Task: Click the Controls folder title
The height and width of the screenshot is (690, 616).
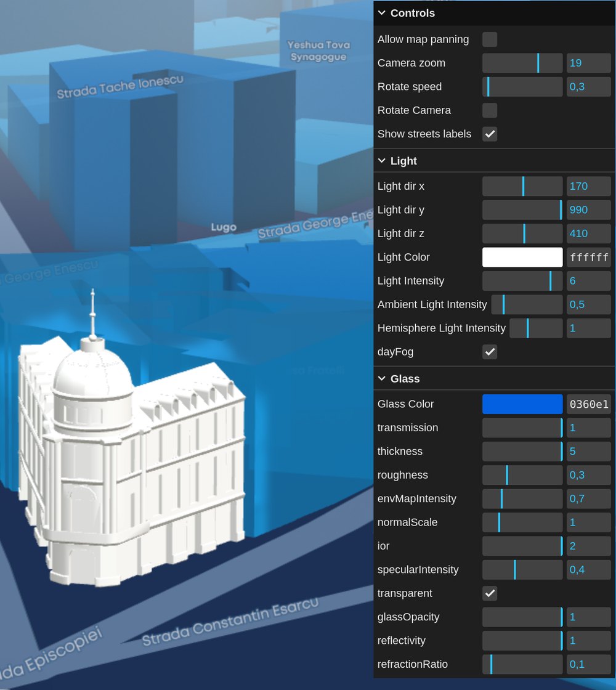Action: (x=412, y=13)
